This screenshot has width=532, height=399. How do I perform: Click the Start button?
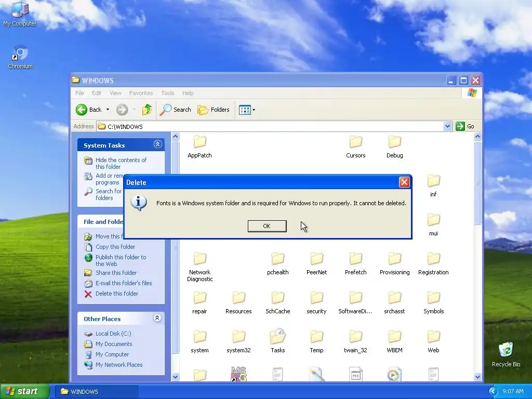coord(25,391)
